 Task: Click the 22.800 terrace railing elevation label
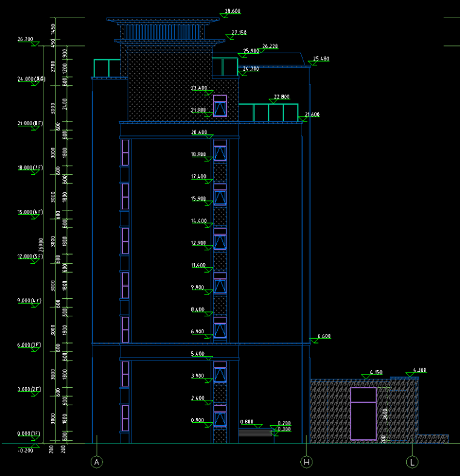tap(281, 97)
